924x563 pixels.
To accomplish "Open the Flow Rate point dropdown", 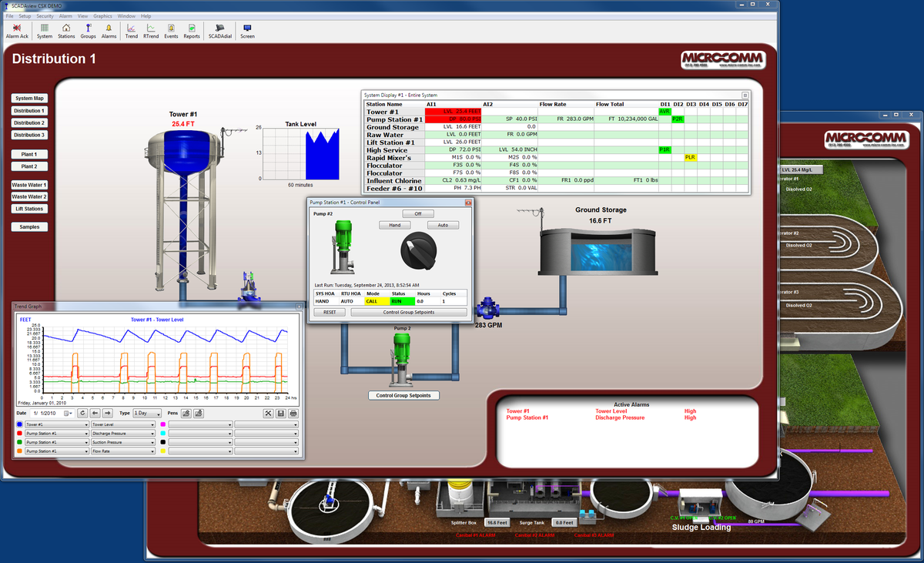I will pos(123,451).
